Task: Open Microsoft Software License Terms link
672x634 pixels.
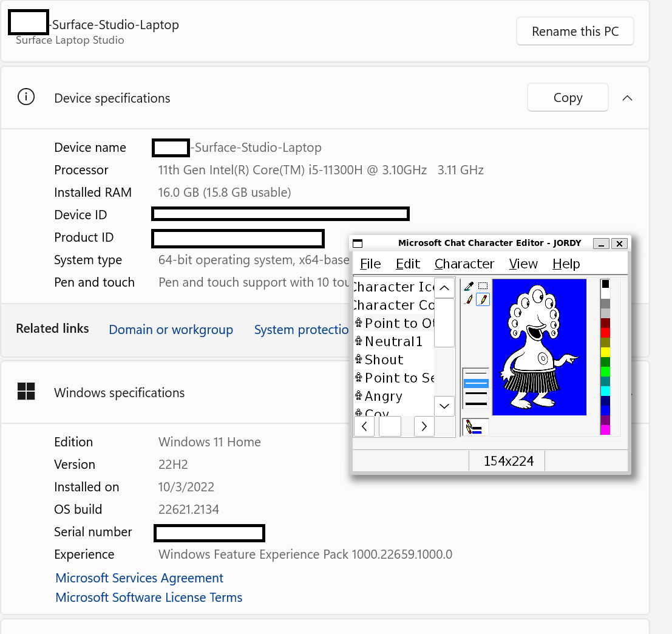Action: [149, 597]
